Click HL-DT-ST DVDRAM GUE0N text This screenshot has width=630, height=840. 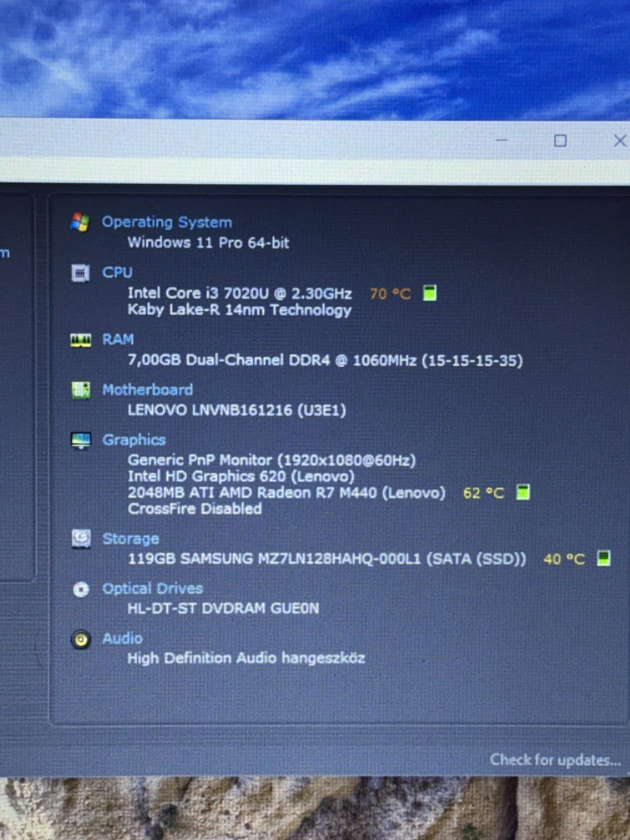(223, 608)
